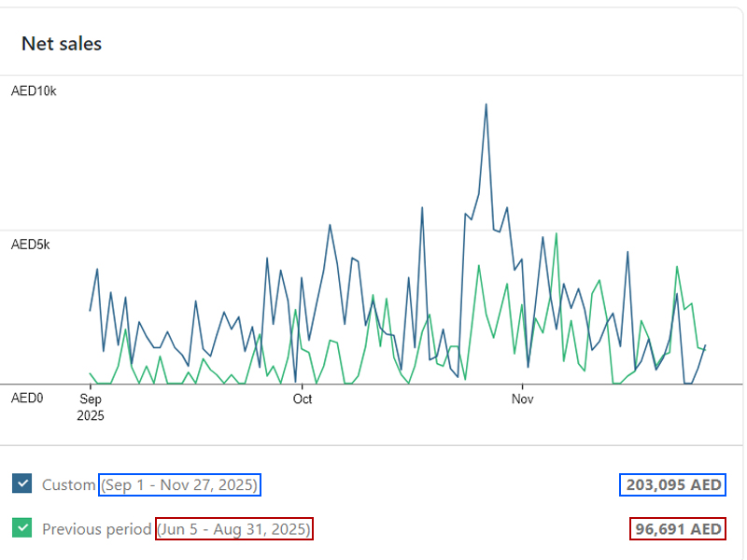Click the AED0 y-axis label
The height and width of the screenshot is (560, 747).
click(x=27, y=398)
